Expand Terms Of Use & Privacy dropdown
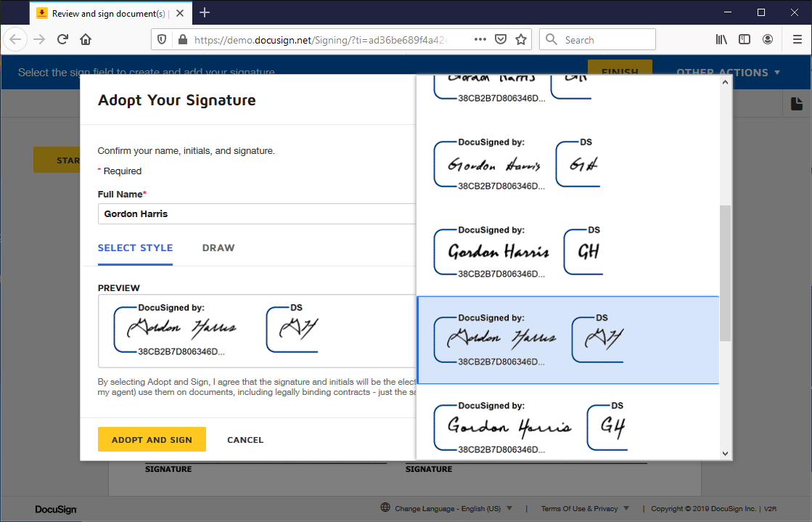Screen dimensions: 812x522 pos(585,508)
